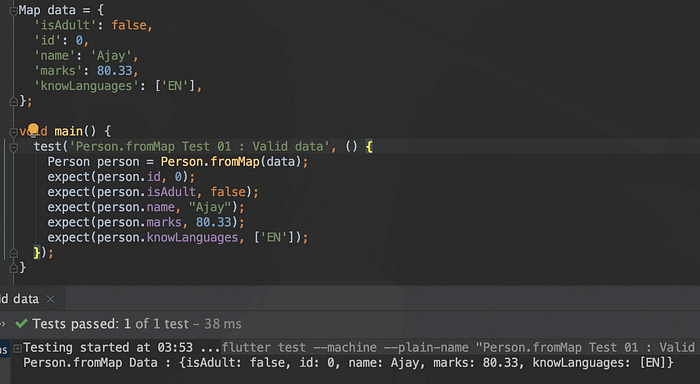Click the 'marks': 80.33 map entry
Viewport: 700px width, 384px height.
pos(86,71)
